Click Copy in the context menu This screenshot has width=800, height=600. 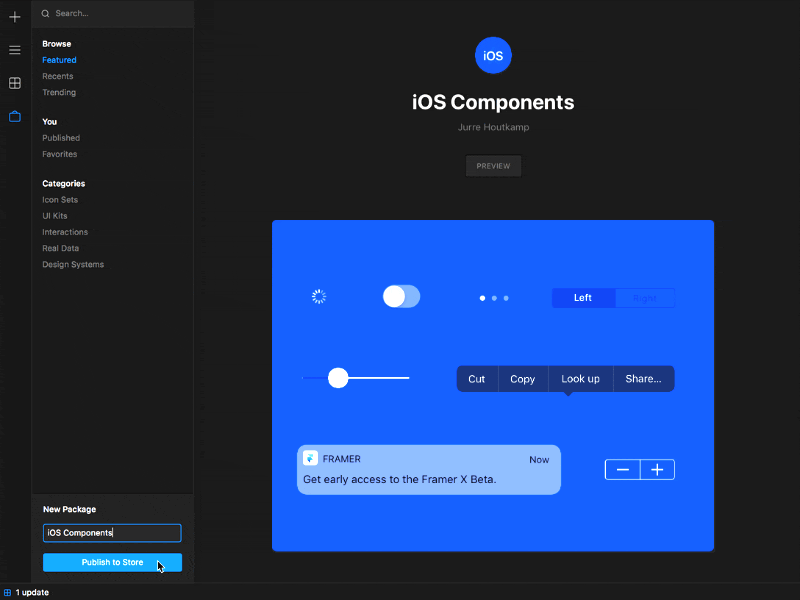click(522, 379)
